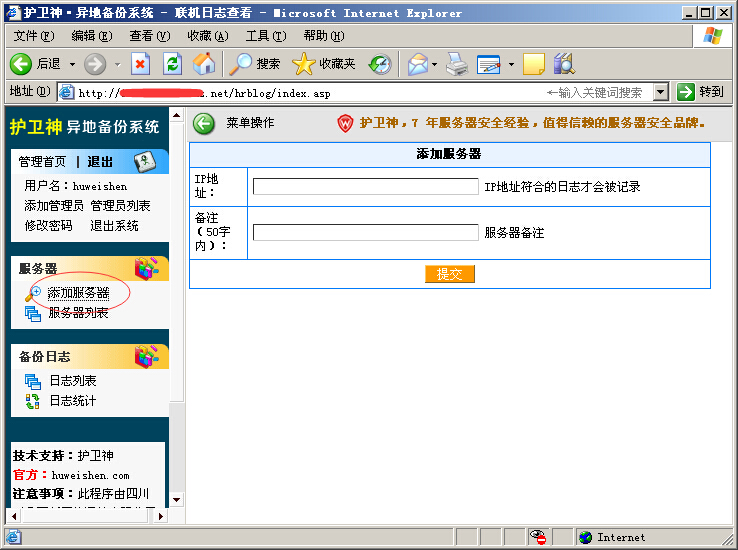This screenshot has height=550, width=738.
Task: Open the 文件(F) menu
Action: tap(33, 36)
